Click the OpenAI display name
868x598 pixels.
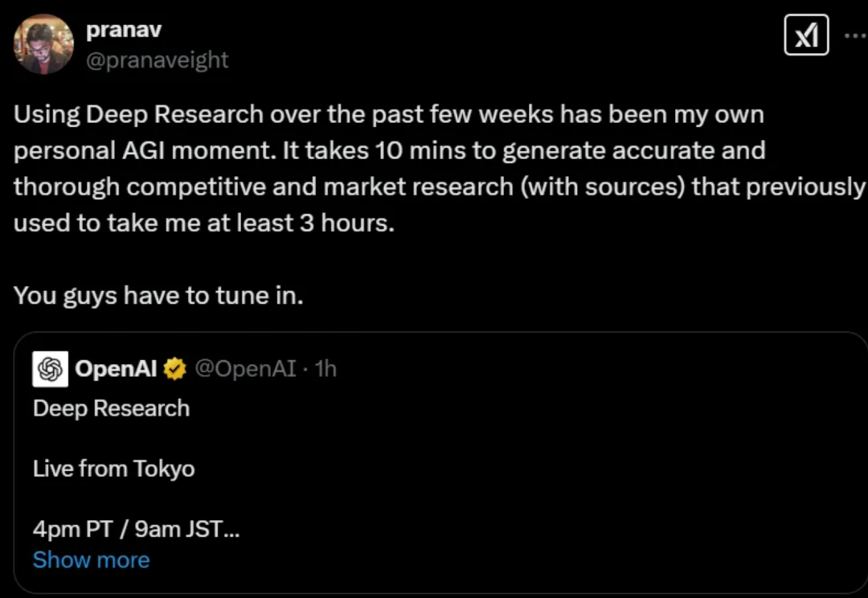(x=117, y=369)
